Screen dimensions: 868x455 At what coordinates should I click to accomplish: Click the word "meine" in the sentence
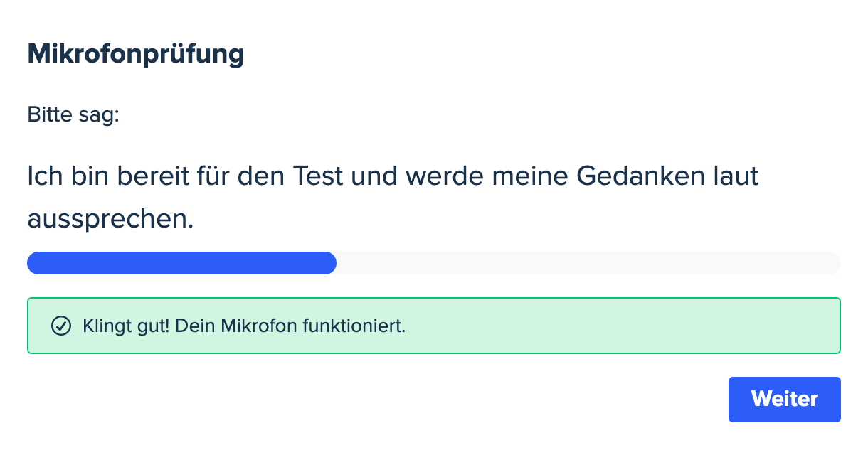pos(529,176)
